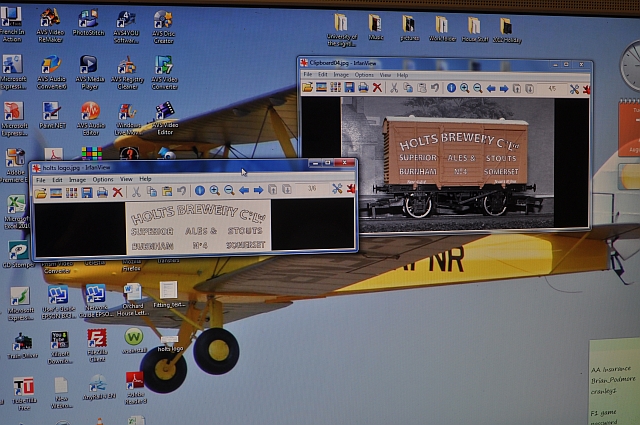Viewport: 640px width, 425px height.
Task: Open Properties tools icon in holts logo.jpg window
Action: [x=337, y=188]
